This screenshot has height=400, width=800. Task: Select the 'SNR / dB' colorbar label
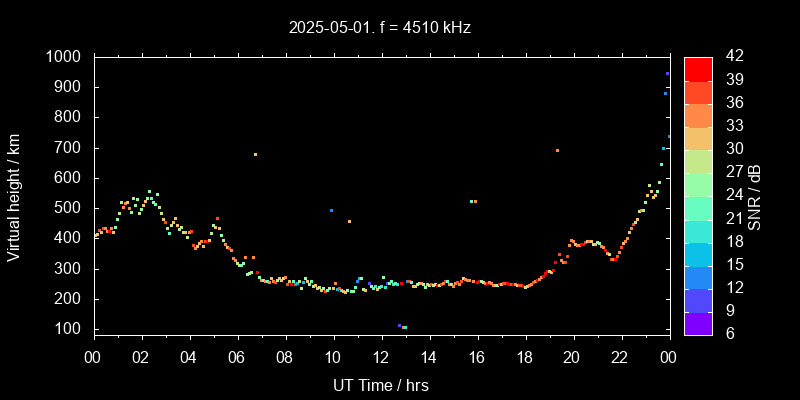[x=754, y=197]
